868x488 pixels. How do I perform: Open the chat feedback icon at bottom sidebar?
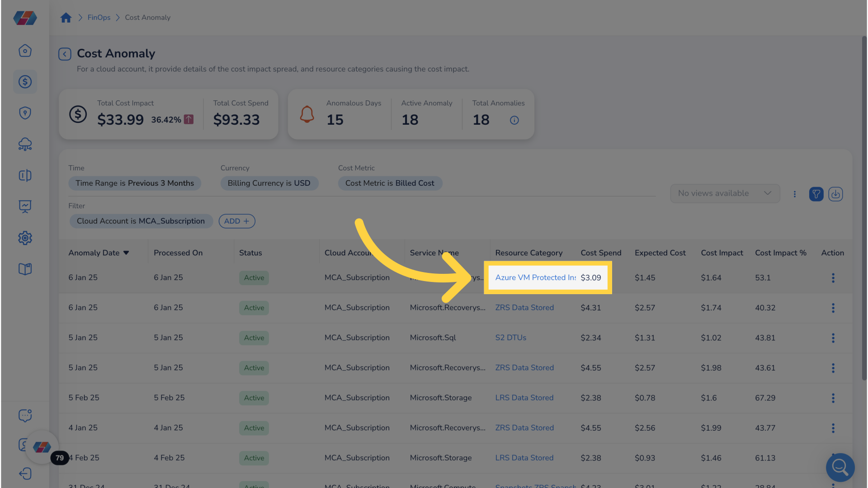(x=25, y=415)
